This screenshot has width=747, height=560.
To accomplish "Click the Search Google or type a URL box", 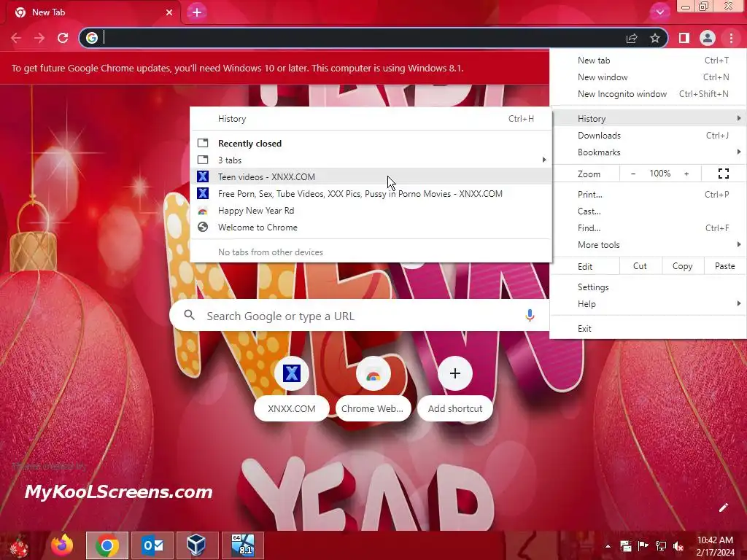I will click(359, 315).
